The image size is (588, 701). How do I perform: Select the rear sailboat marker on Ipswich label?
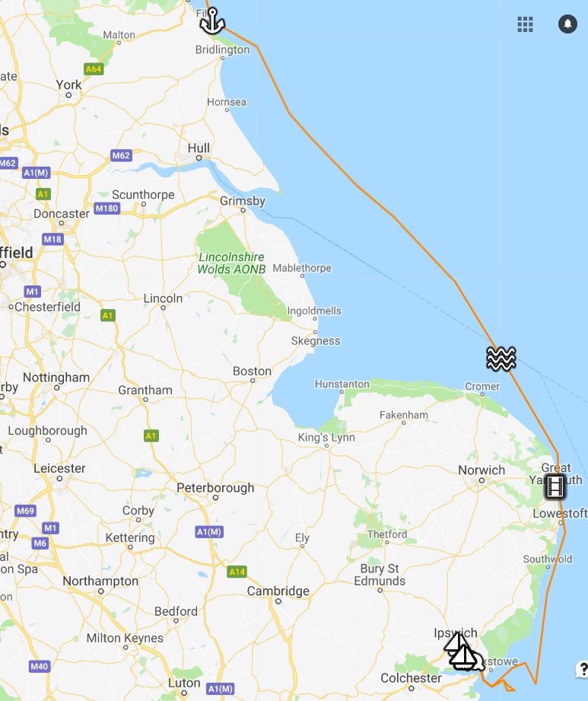(x=456, y=643)
